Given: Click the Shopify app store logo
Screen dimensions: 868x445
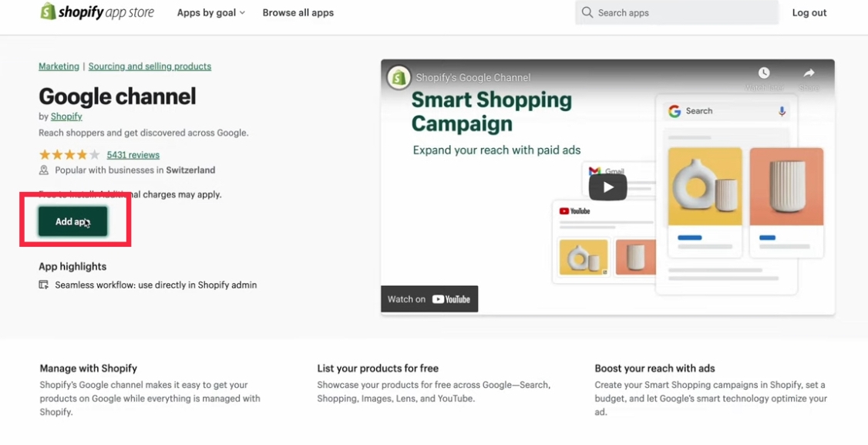Looking at the screenshot, I should tap(97, 12).
